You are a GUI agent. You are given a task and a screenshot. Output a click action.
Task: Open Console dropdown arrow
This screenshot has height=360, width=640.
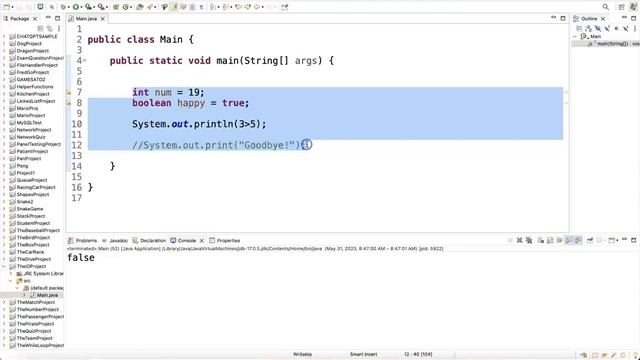617,240
